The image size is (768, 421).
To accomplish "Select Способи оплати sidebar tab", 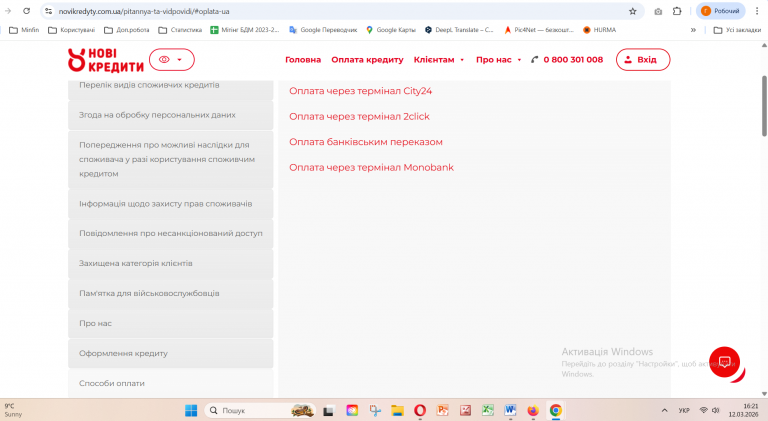I will (170, 383).
